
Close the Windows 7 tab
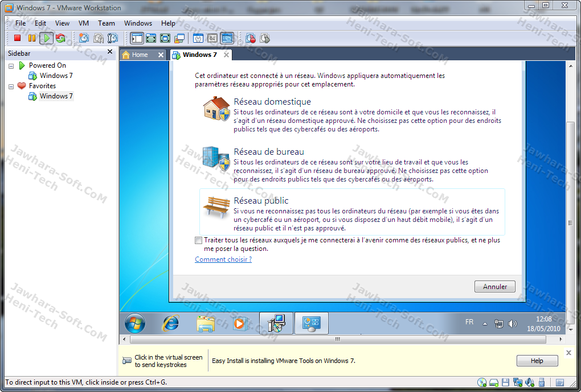tap(226, 55)
